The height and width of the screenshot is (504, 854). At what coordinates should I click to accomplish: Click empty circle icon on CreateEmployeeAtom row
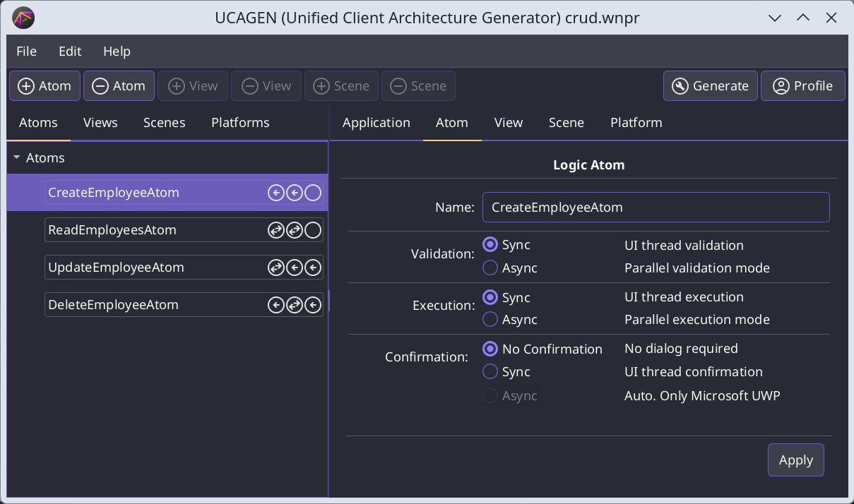click(313, 193)
